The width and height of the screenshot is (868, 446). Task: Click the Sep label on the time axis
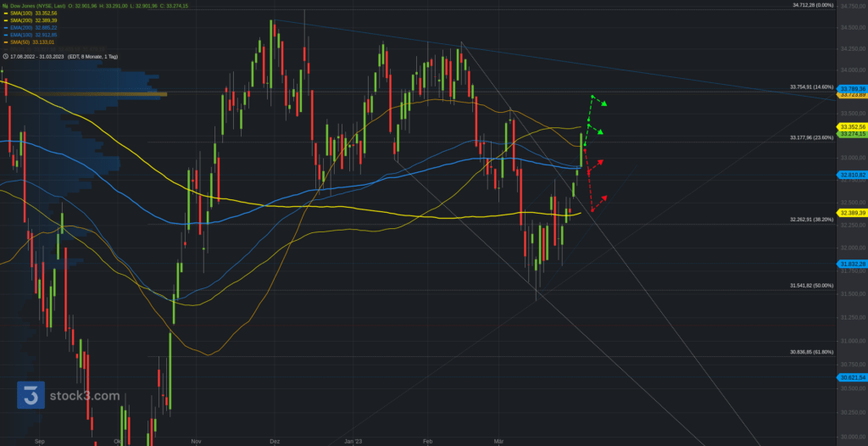click(x=39, y=442)
